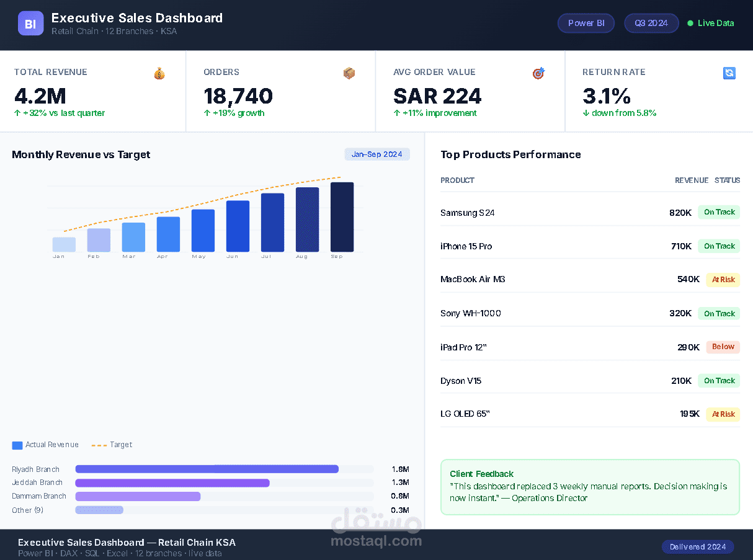The width and height of the screenshot is (753, 560).
Task: Select the Dyson V15 product name
Action: (461, 381)
